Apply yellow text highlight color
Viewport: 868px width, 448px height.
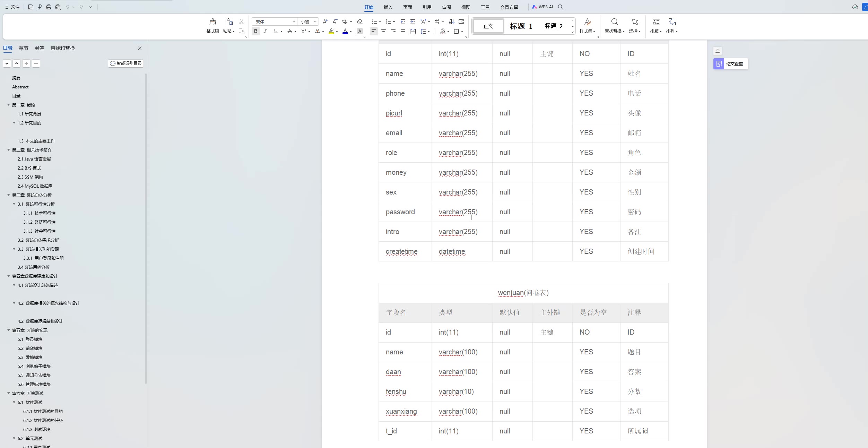coord(331,31)
